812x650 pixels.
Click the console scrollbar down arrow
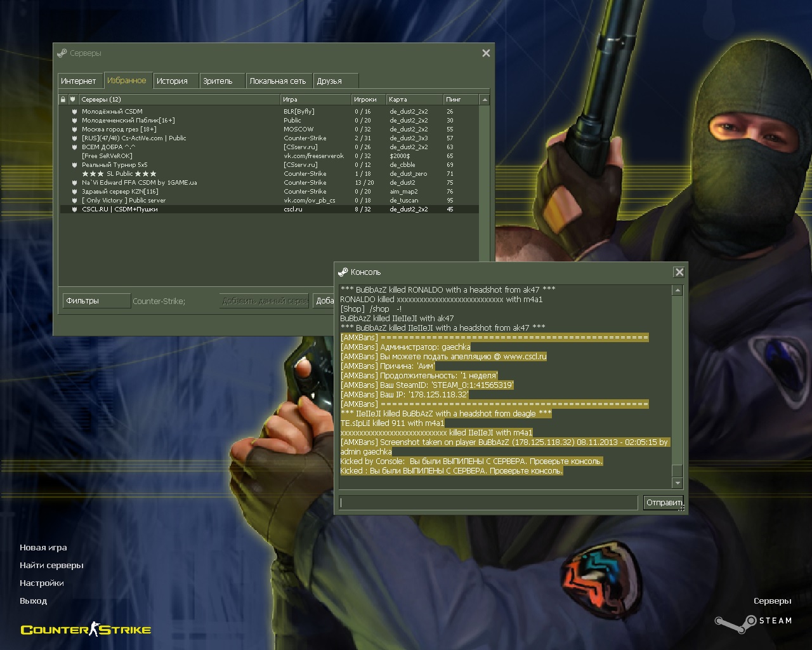pos(678,484)
